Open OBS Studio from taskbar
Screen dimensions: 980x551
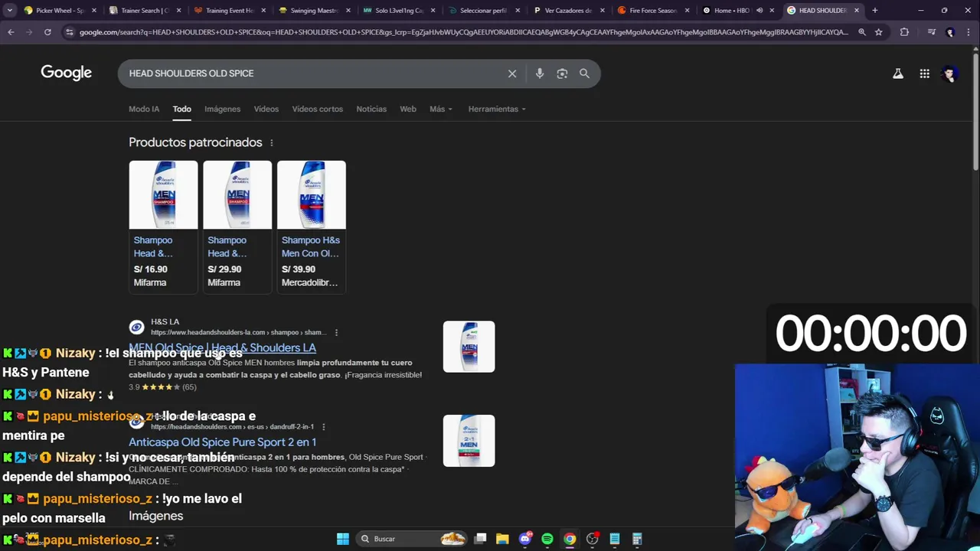point(592,539)
